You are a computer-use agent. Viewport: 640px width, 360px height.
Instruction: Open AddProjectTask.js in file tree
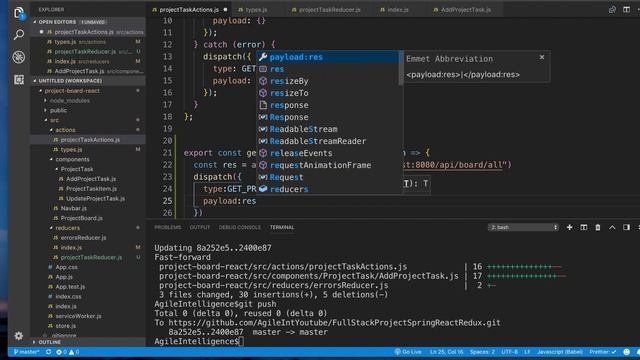pyautogui.click(x=91, y=179)
